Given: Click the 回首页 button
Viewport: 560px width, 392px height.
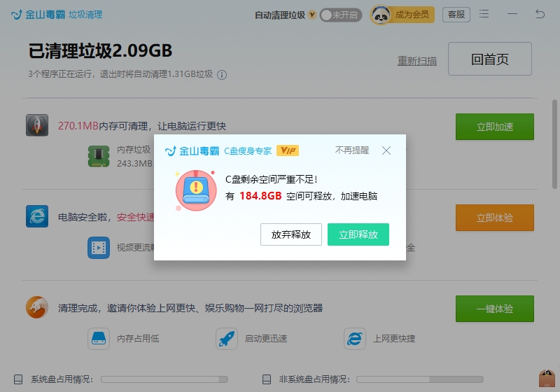Looking at the screenshot, I should point(489,59).
